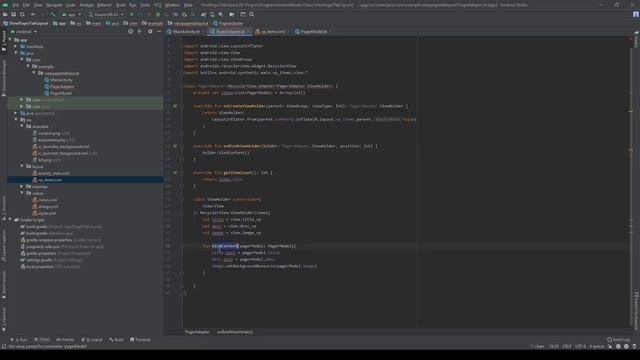Open the Run tool window button

pos(19,340)
